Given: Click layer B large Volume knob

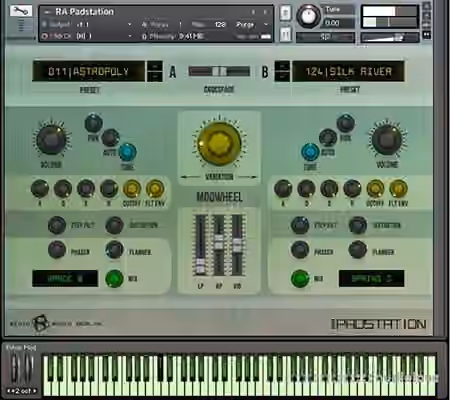Looking at the screenshot, I should (387, 139).
